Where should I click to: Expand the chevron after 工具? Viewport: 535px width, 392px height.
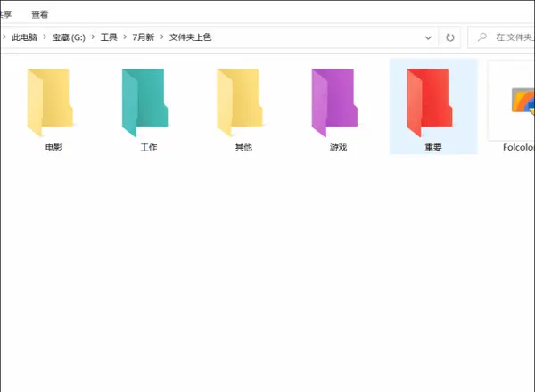click(x=123, y=37)
